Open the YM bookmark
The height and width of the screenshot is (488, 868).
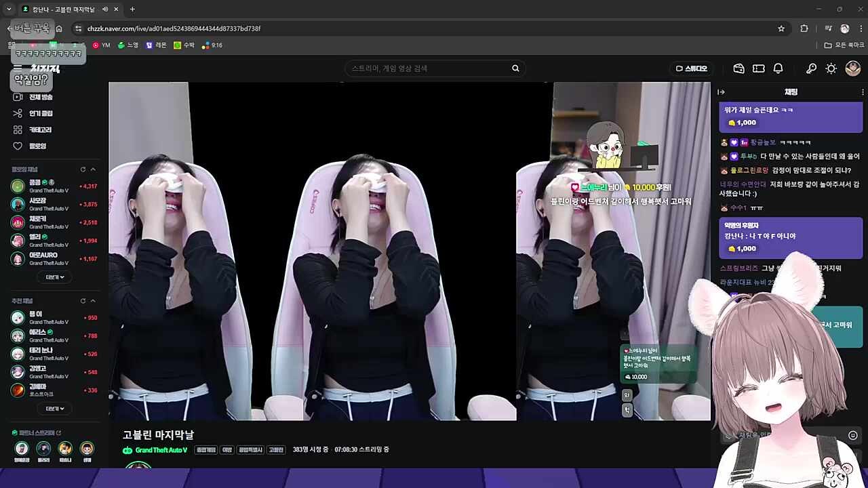[x=101, y=45]
